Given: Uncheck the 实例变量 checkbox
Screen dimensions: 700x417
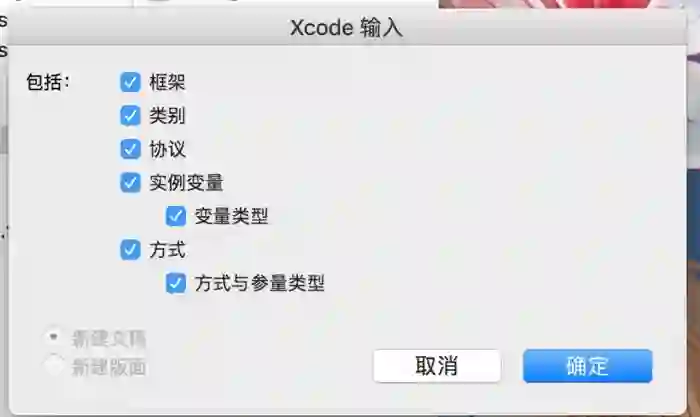Looking at the screenshot, I should click(x=130, y=183).
